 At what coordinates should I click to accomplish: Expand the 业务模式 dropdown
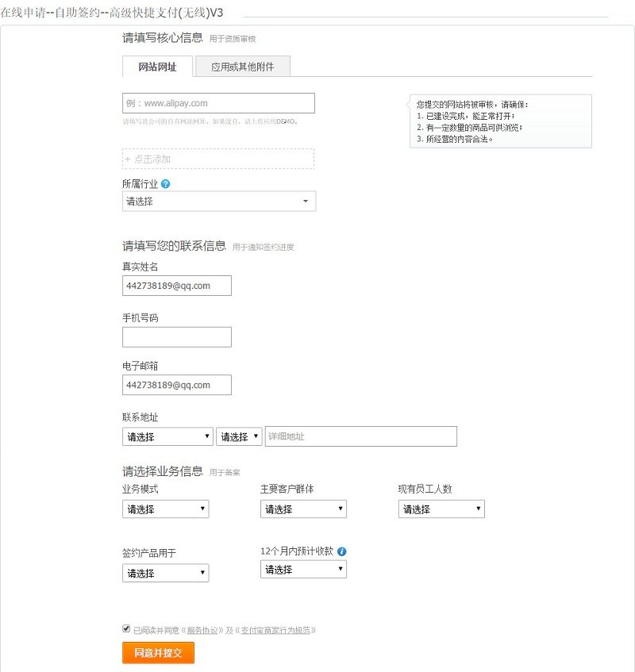point(166,509)
